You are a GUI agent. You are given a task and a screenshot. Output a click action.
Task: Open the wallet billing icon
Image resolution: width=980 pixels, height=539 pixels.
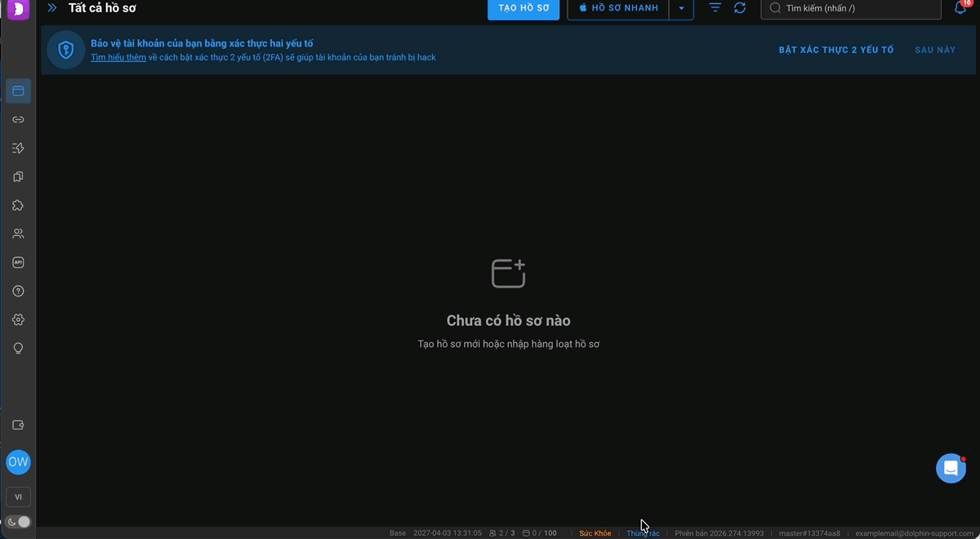click(x=18, y=425)
